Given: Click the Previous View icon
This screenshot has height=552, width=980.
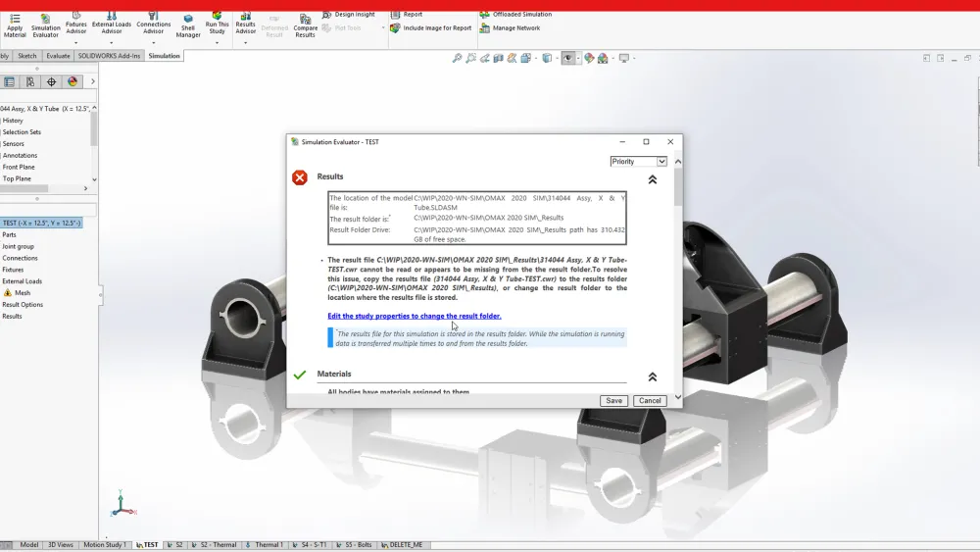Looking at the screenshot, I should click(484, 58).
